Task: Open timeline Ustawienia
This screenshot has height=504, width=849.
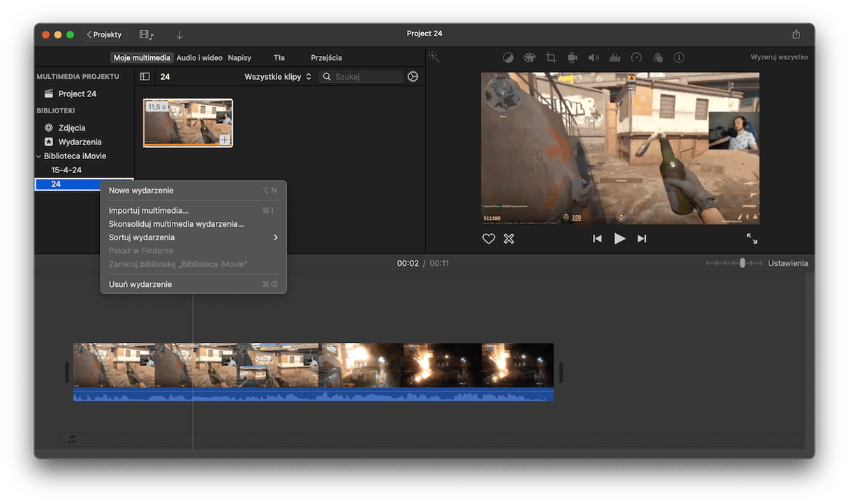Action: [788, 263]
